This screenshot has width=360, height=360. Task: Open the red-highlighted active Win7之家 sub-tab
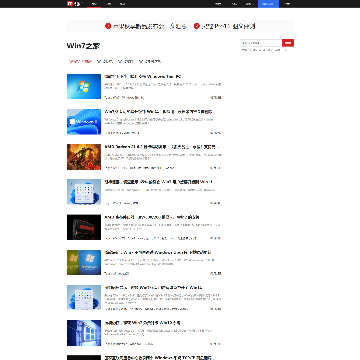point(80,62)
